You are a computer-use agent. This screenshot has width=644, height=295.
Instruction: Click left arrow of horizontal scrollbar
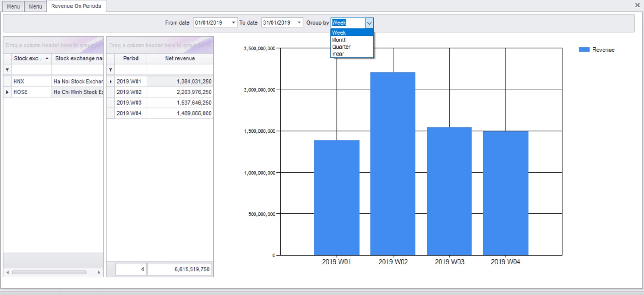click(x=7, y=273)
